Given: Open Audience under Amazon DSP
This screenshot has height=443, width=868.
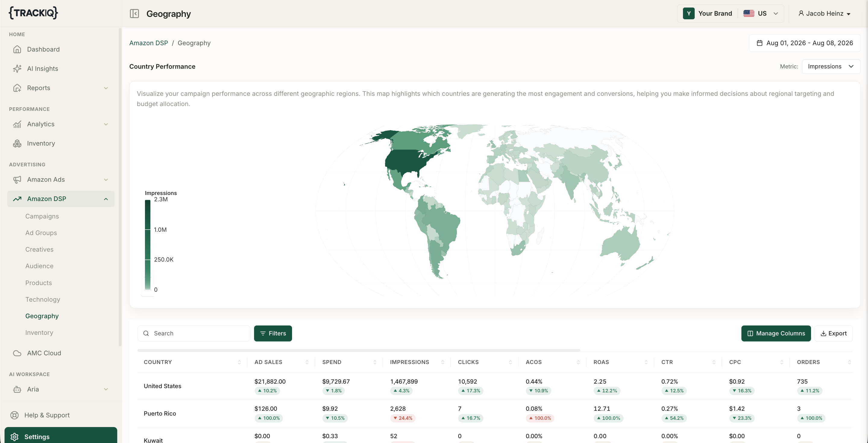Looking at the screenshot, I should click(39, 266).
